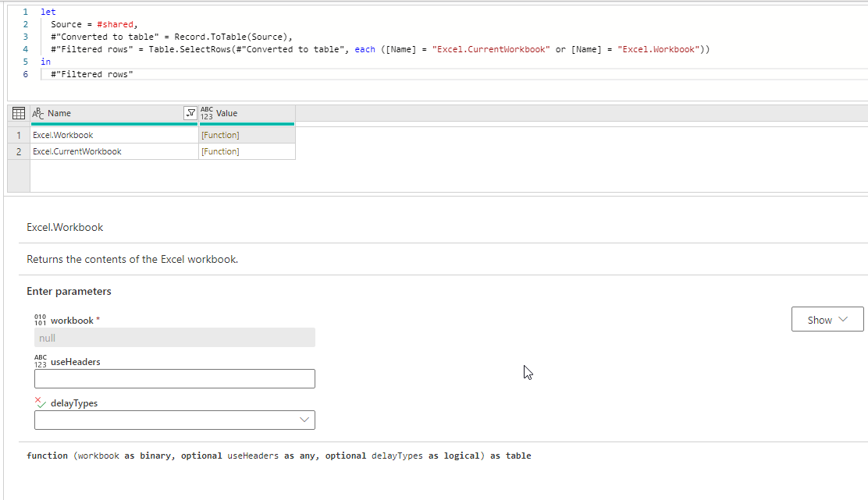Click the description "Returns the contents of the Excel workbook."
Image resolution: width=868 pixels, height=500 pixels.
point(132,260)
